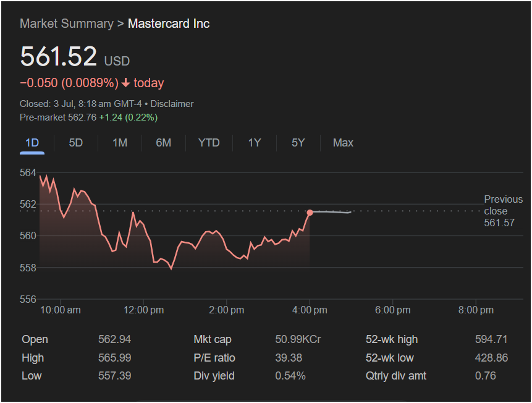Screen dimensions: 532x403
Task: Open the 5Y chart tab
Action: click(x=298, y=143)
